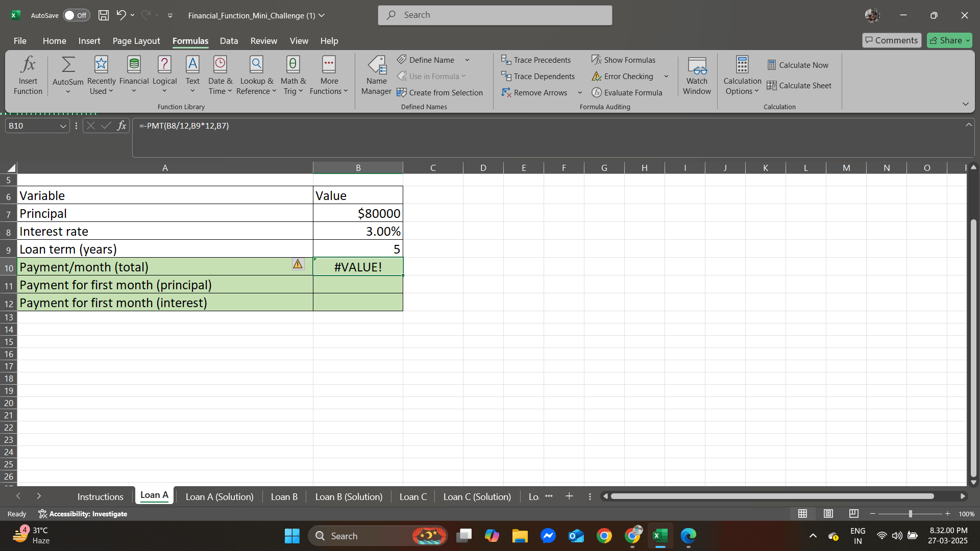Expand the Name Box dropdown

click(63, 126)
